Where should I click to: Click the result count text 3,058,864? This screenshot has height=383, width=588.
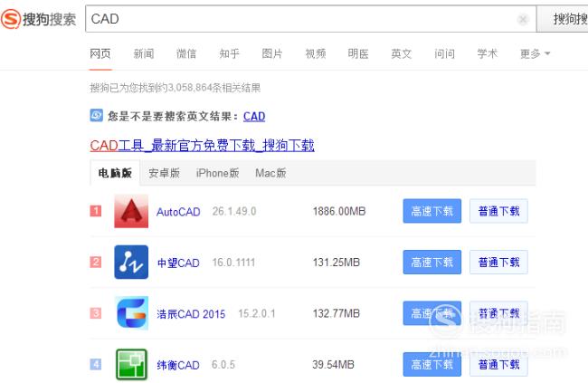point(190,88)
